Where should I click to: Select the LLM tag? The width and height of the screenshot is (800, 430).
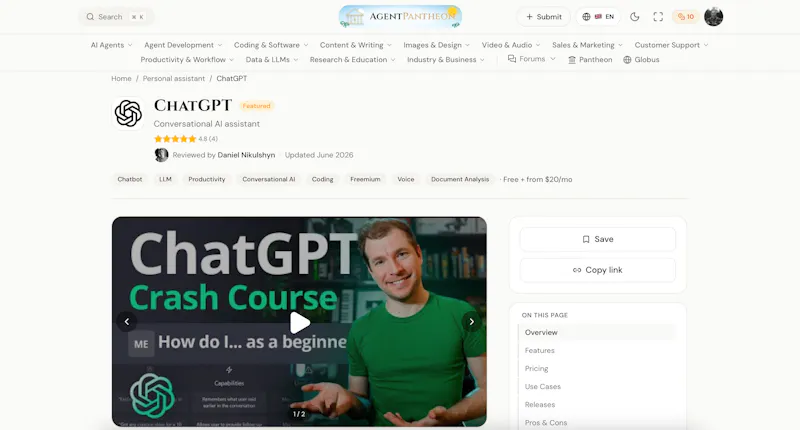(165, 180)
